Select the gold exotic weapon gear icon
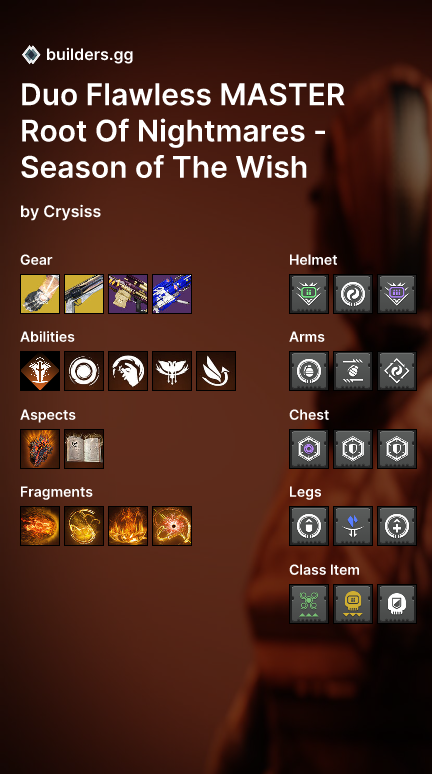Screen dimensions: 432x774 click(x=84, y=294)
